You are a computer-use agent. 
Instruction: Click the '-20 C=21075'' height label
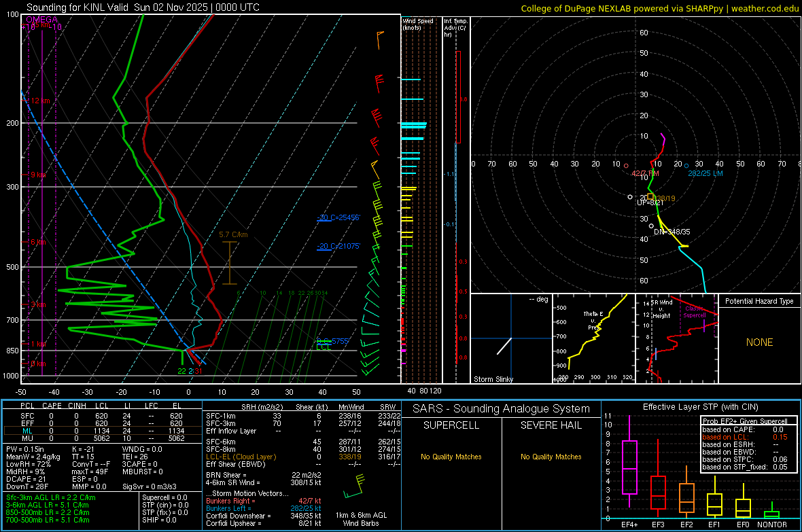coord(338,246)
